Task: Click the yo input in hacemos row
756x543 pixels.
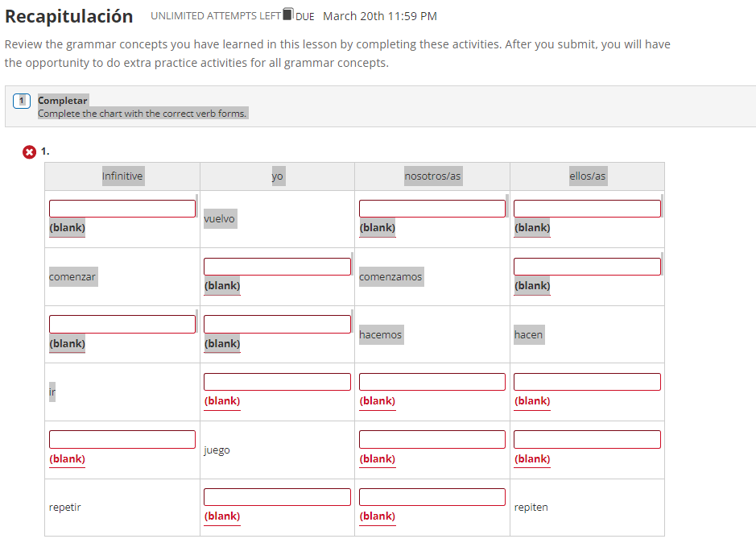Action: point(277,324)
